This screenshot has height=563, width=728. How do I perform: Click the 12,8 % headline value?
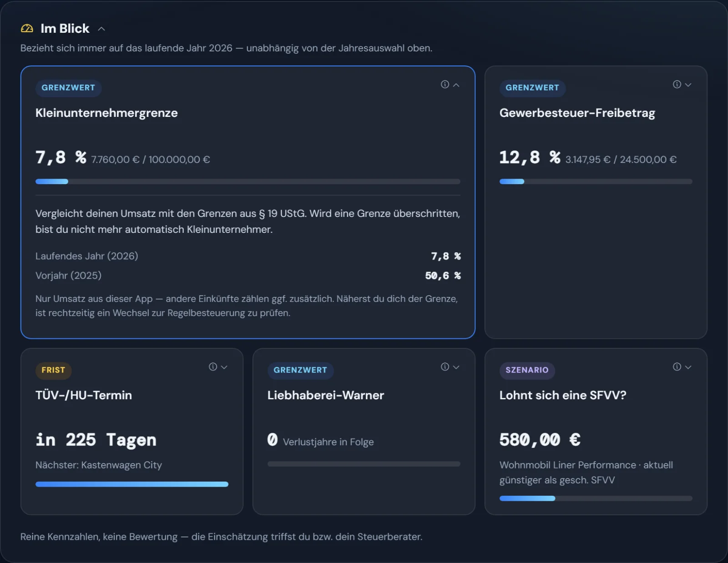(x=530, y=158)
